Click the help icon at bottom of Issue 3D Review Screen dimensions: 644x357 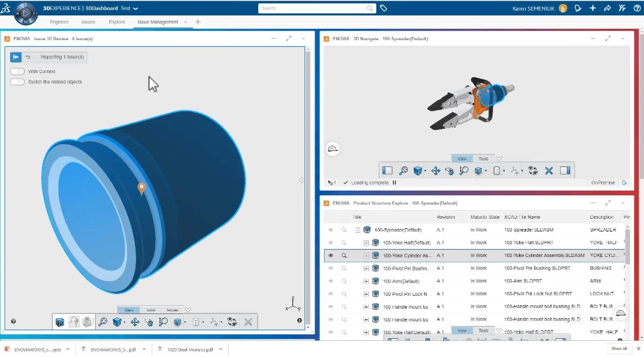(13, 321)
